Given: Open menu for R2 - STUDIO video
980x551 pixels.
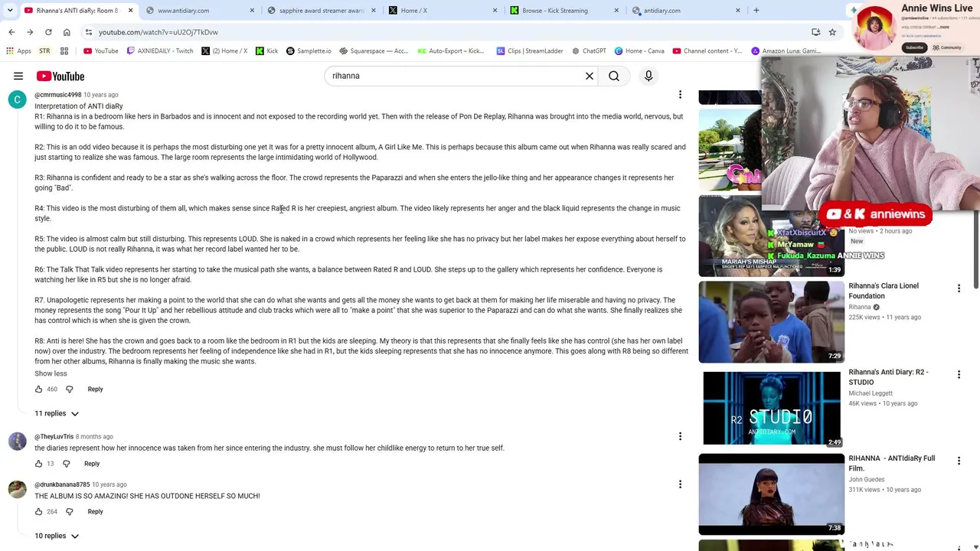Looking at the screenshot, I should [x=959, y=375].
